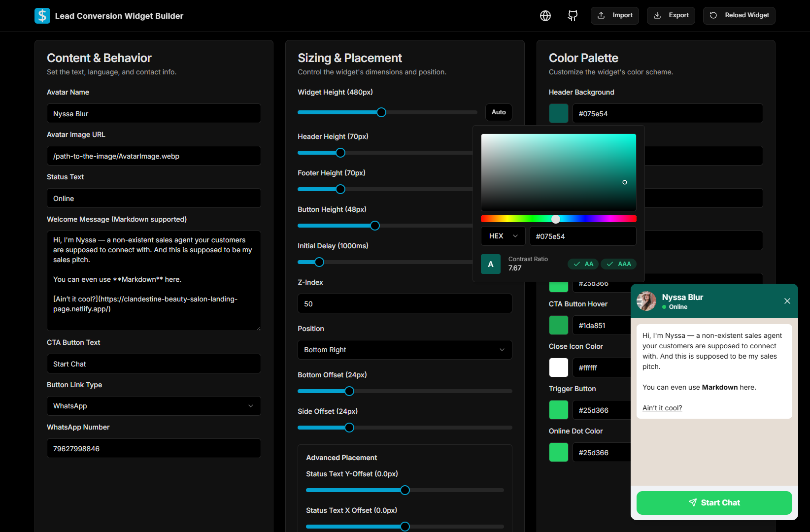Open the Position dropdown set to Bottom Right

point(405,350)
